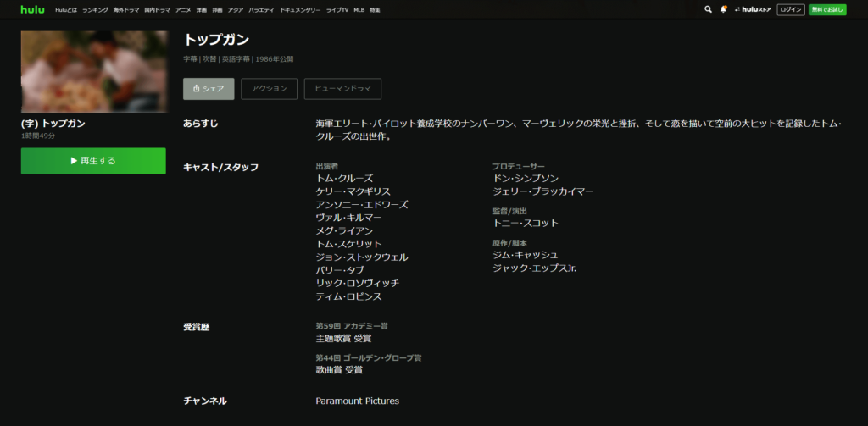Image resolution: width=868 pixels, height=426 pixels.
Task: Click the ログイン button
Action: pos(791,9)
